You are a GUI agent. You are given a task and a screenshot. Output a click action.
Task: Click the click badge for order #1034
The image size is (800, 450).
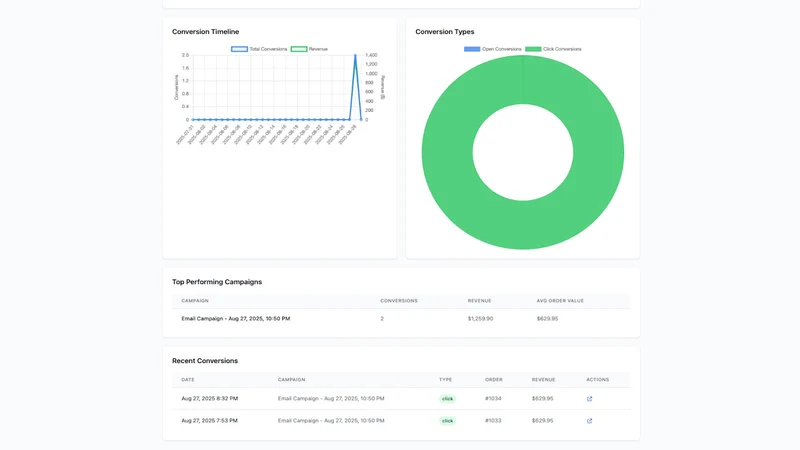point(447,399)
